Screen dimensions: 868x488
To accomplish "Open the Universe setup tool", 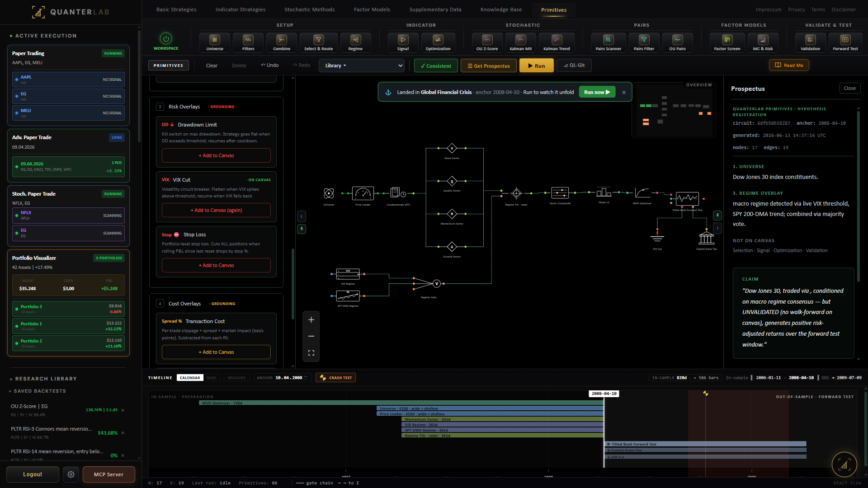I will click(x=215, y=43).
